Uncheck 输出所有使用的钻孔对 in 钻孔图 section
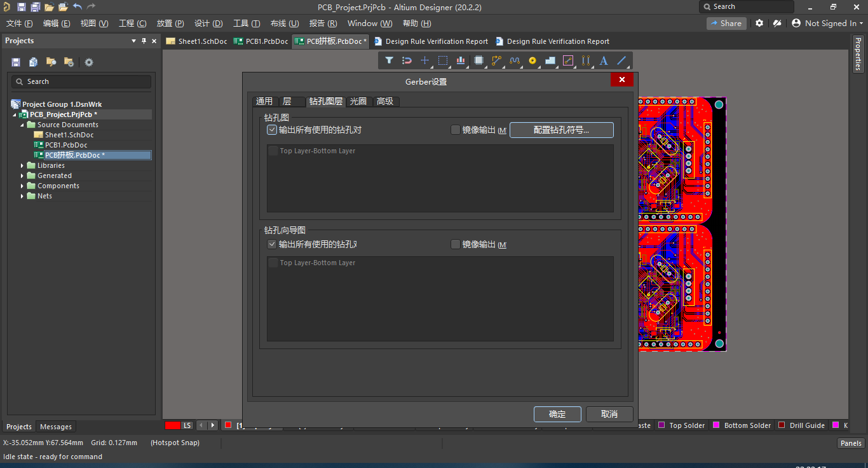The height and width of the screenshot is (468, 868). coord(272,129)
